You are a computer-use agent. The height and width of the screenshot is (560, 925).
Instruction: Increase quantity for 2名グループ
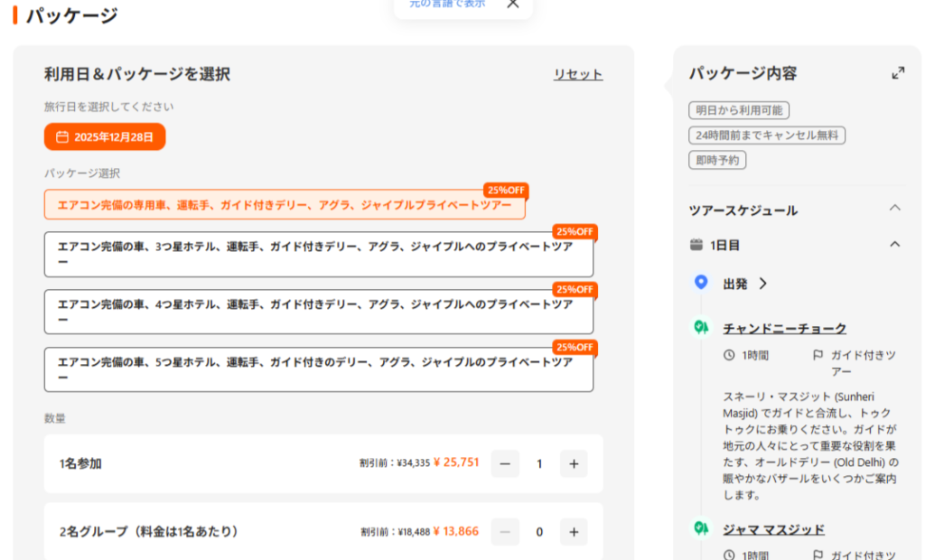click(574, 532)
